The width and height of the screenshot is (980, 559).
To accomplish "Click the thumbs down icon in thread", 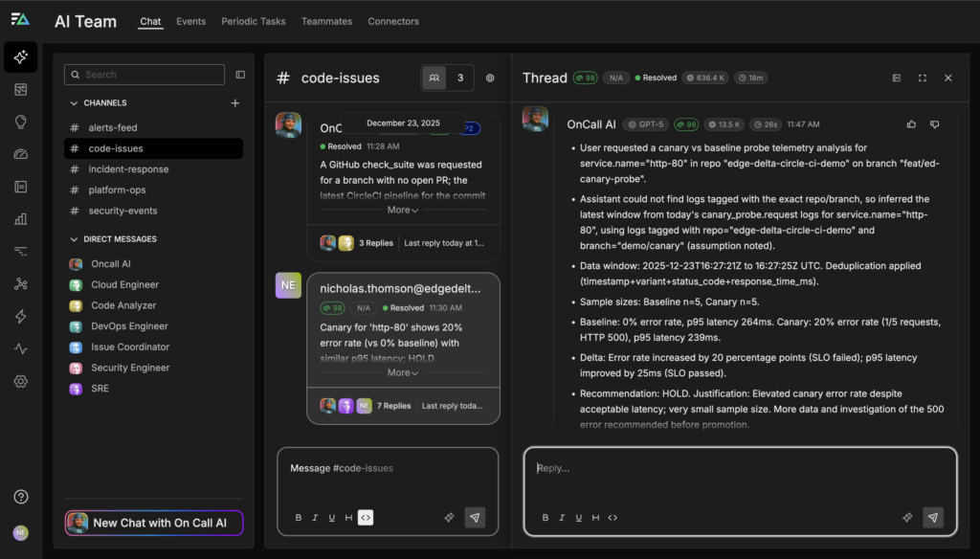I will (935, 124).
